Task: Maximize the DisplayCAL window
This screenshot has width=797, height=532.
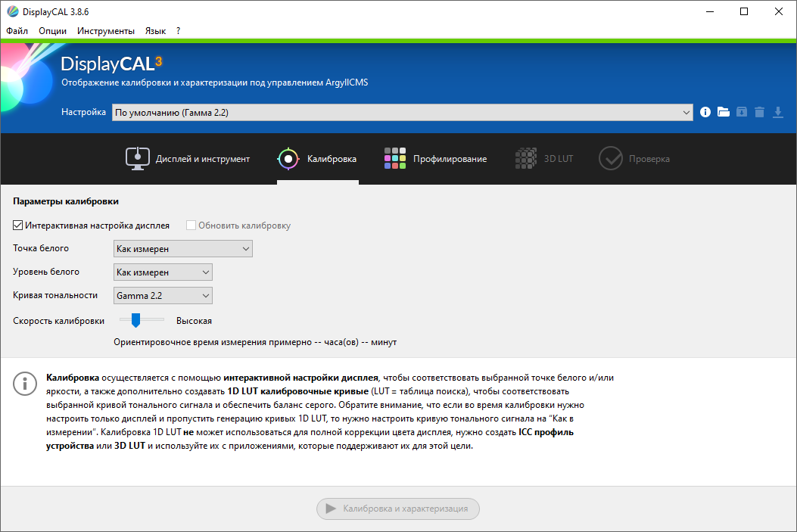Action: coord(743,11)
